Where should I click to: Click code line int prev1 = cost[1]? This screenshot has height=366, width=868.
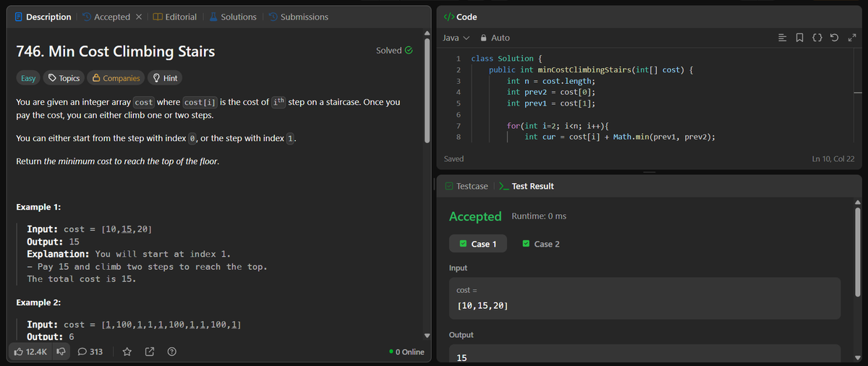(x=551, y=103)
